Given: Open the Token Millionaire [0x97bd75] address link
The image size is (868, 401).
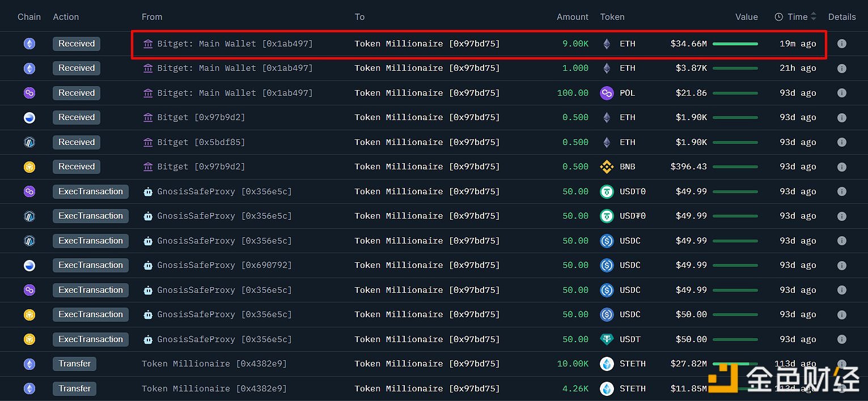Looking at the screenshot, I should pos(426,44).
